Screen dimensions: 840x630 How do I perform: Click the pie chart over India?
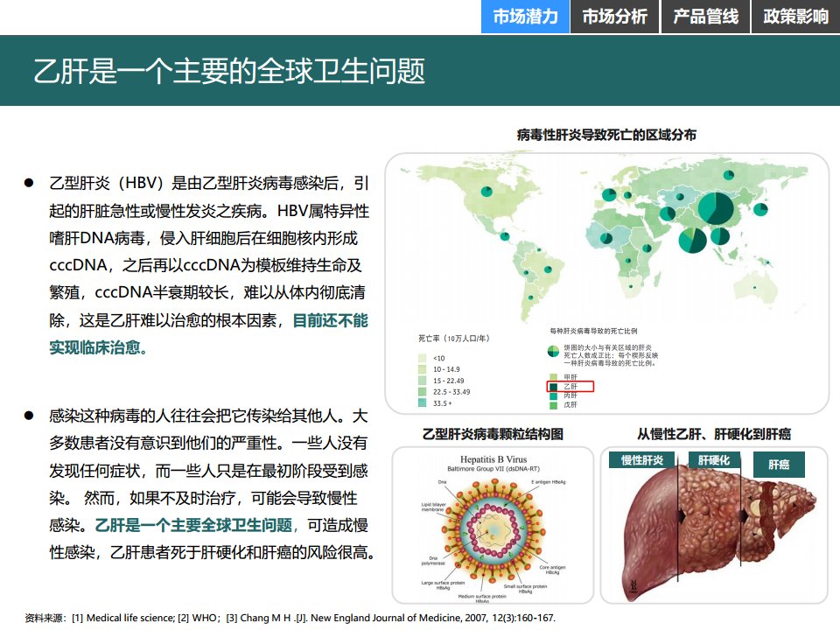pos(693,240)
